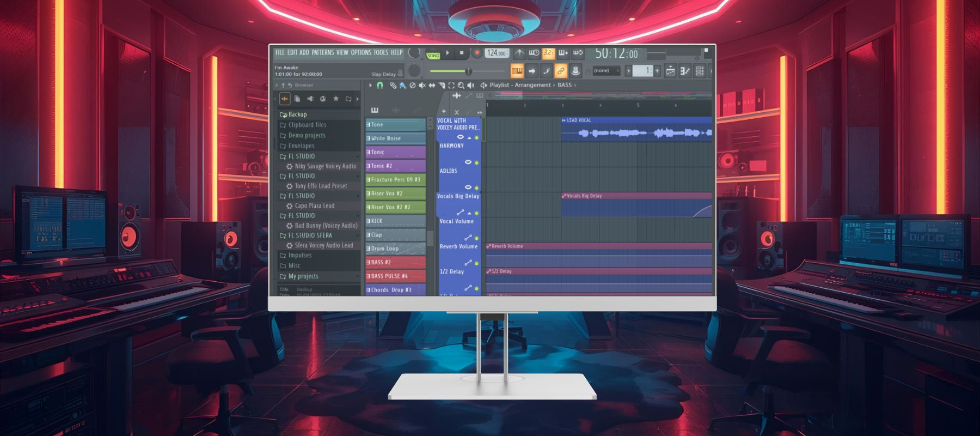Mute the HARMONY track via green light
Screen dimensions: 980x436
[x=476, y=163]
